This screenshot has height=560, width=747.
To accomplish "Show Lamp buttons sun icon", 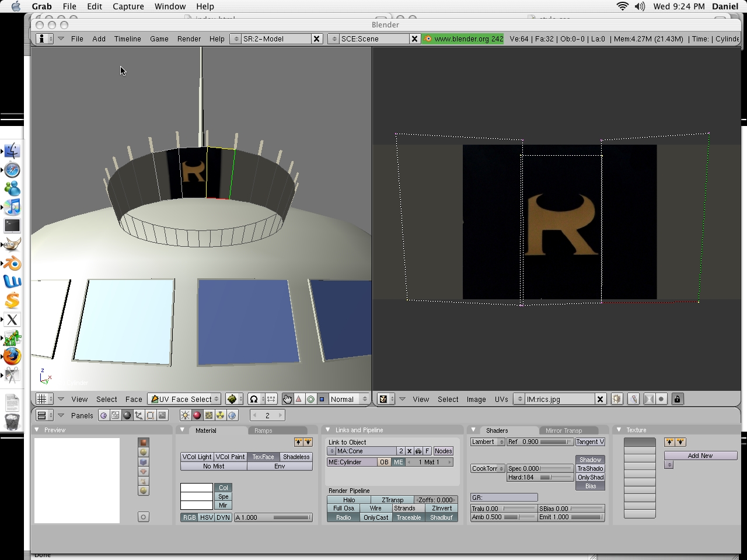I will (x=185, y=415).
